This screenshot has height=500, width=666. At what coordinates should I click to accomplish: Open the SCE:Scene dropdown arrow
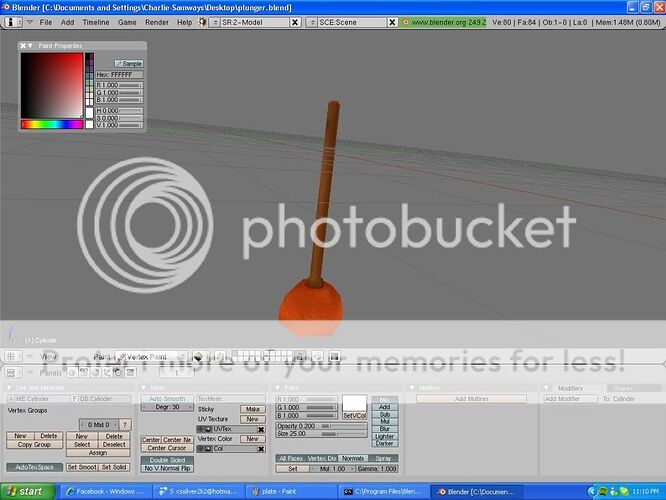pos(312,22)
